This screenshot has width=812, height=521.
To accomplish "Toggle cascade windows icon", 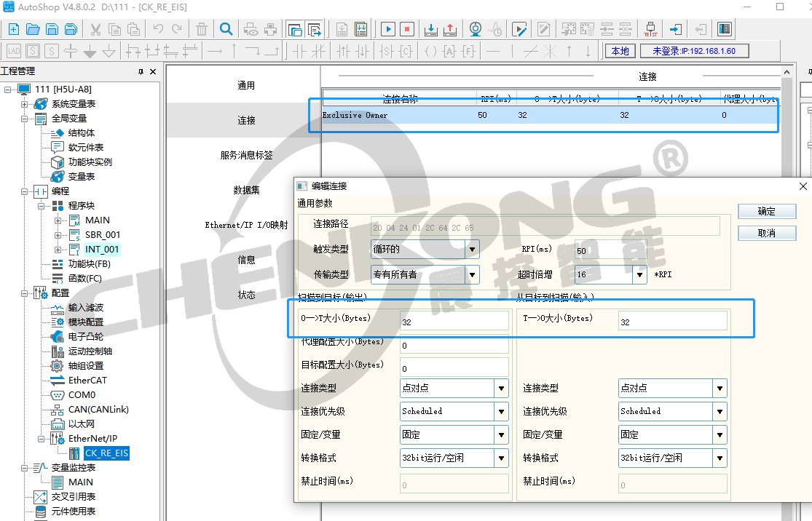I will [x=295, y=29].
